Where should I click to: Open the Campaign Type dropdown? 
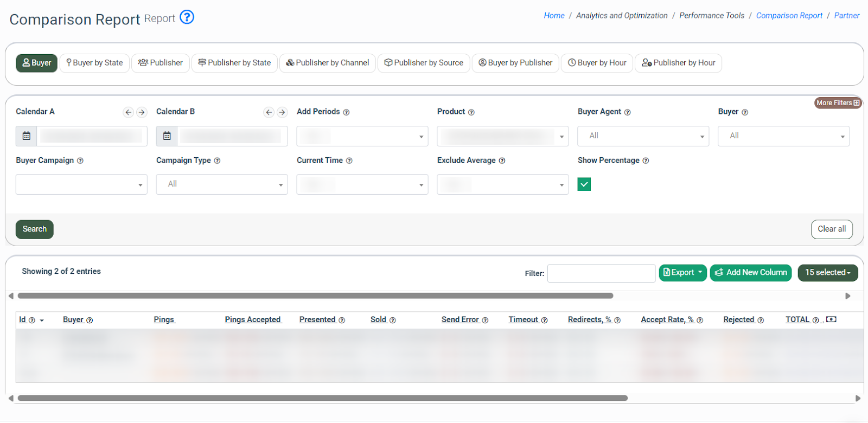point(222,184)
